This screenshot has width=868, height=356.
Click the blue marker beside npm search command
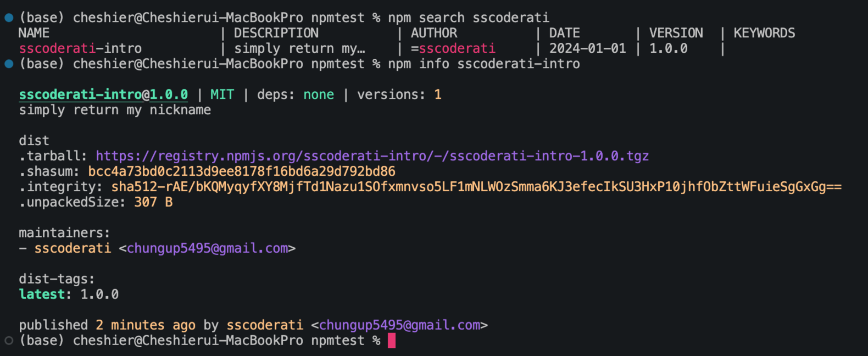(9, 18)
